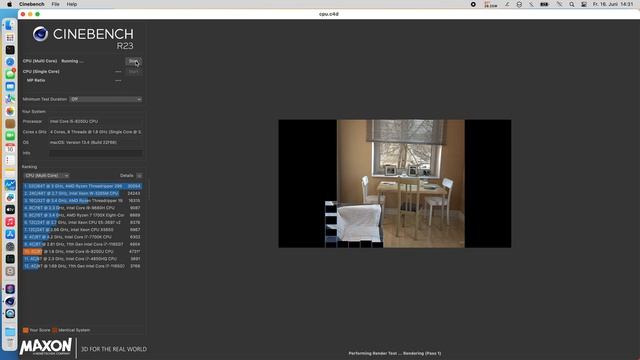Click the Cores x GHz value field

[96, 132]
